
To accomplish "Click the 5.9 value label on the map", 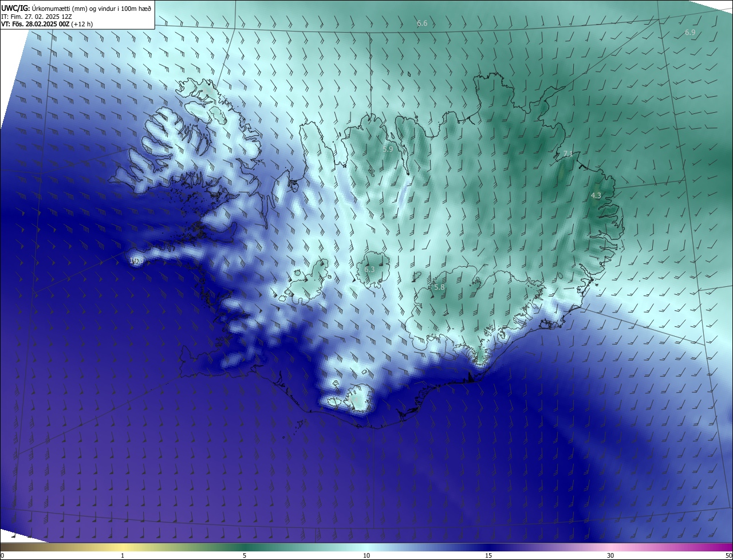I will [388, 149].
